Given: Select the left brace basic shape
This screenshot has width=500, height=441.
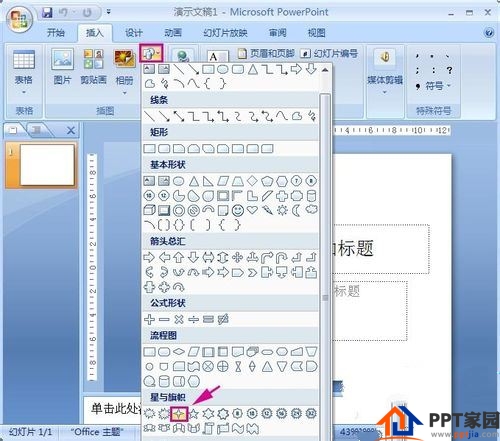Looking at the screenshot, I should click(x=222, y=225).
